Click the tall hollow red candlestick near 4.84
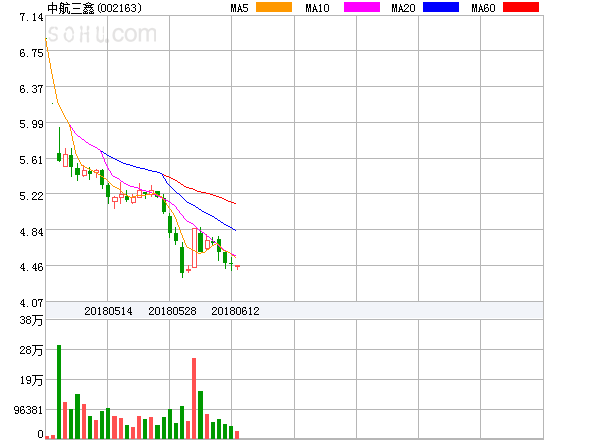The height and width of the screenshot is (440, 600). (x=194, y=248)
